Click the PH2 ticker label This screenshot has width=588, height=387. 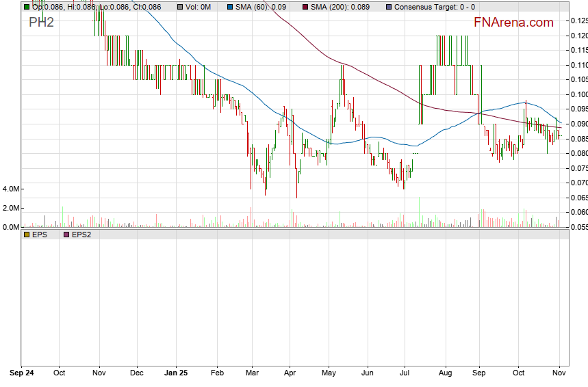(41, 23)
